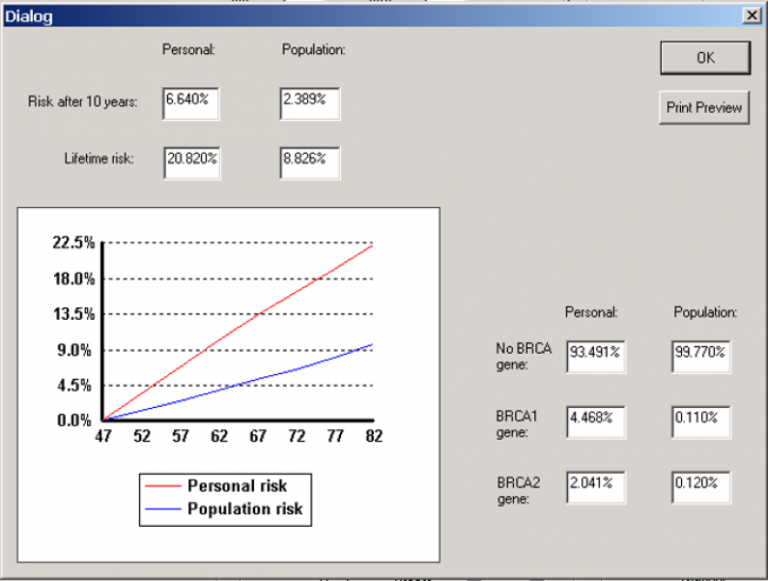
Task: Click age 67 on the x-axis
Action: click(258, 436)
